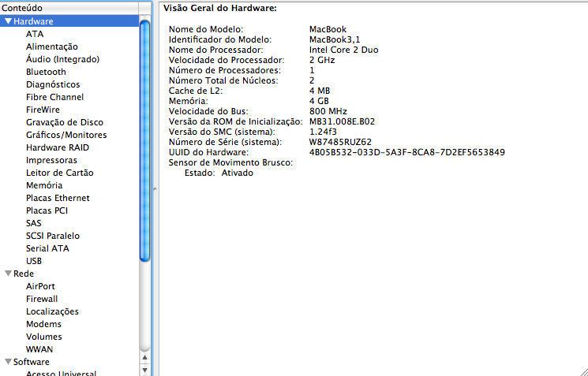
Task: Select the Rede category row
Action: (x=69, y=274)
